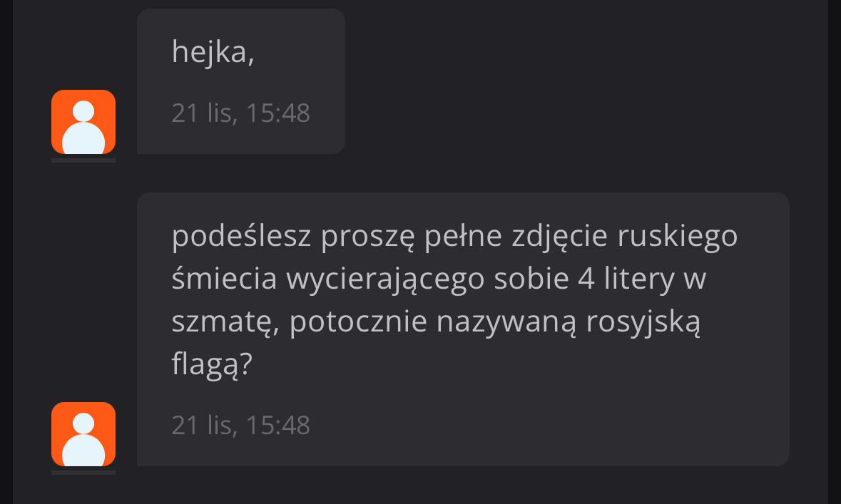Click the word "flagą?" ending the message
The image size is (841, 504).
212,365
